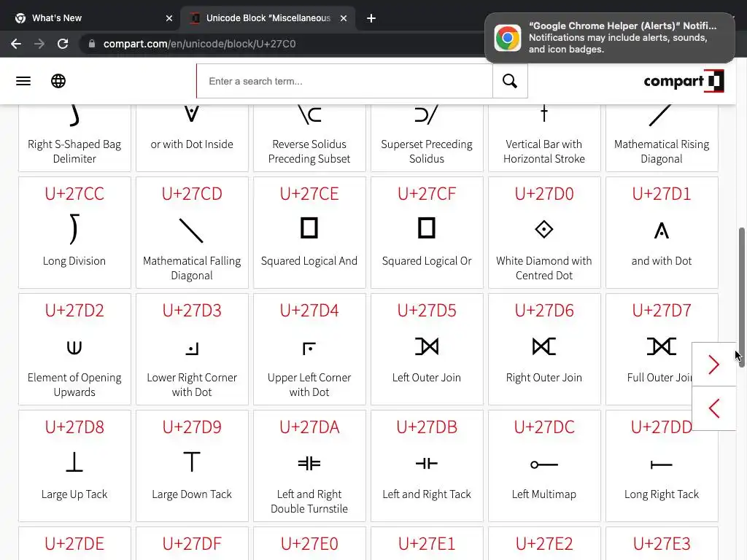This screenshot has height=560, width=747.
Task: Open the U+27D4 code link
Action: coord(309,311)
